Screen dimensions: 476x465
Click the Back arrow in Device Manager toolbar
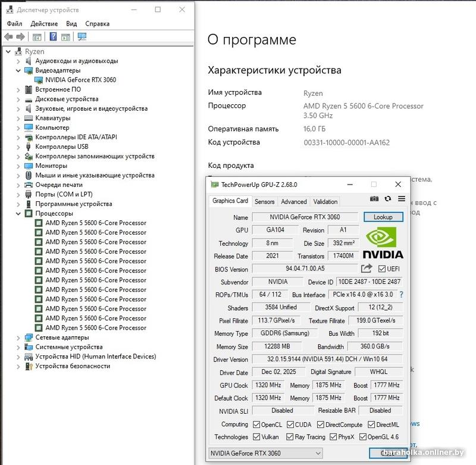point(8,37)
